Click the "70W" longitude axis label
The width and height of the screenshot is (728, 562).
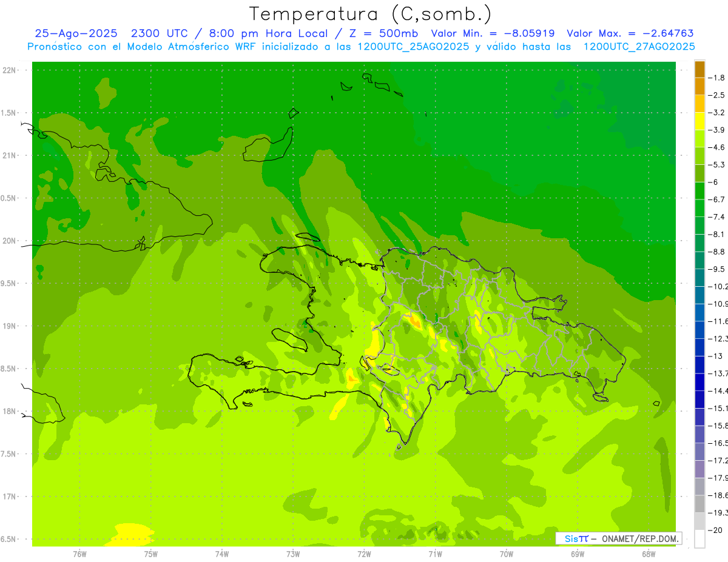[507, 554]
